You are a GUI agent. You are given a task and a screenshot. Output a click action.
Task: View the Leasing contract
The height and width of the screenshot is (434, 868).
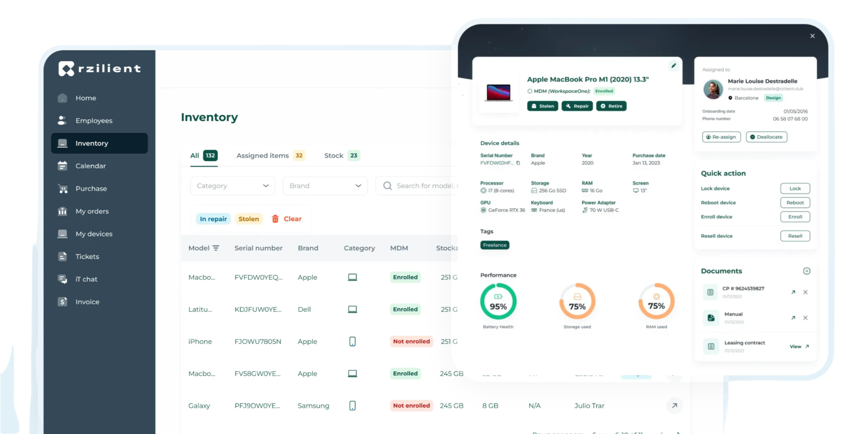(x=799, y=346)
